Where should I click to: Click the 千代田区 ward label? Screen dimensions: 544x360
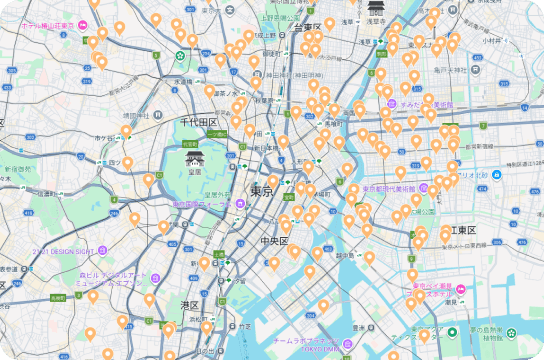pos(199,122)
